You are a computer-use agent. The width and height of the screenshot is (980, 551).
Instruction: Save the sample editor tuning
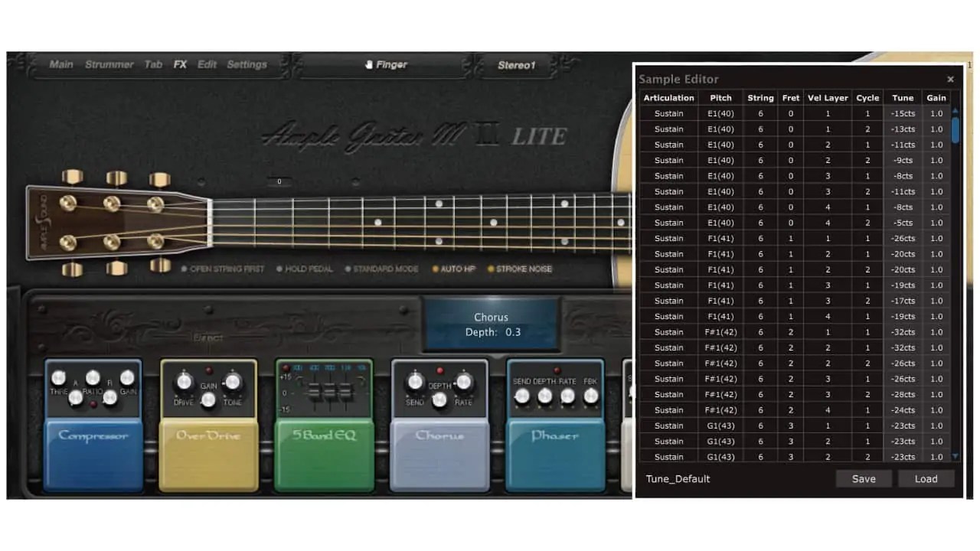(x=864, y=479)
